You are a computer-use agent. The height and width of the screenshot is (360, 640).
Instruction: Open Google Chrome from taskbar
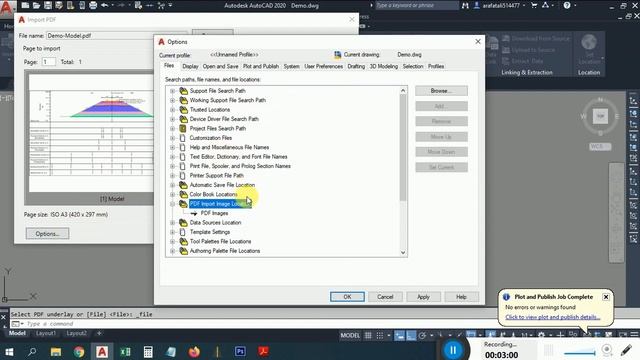(79, 351)
